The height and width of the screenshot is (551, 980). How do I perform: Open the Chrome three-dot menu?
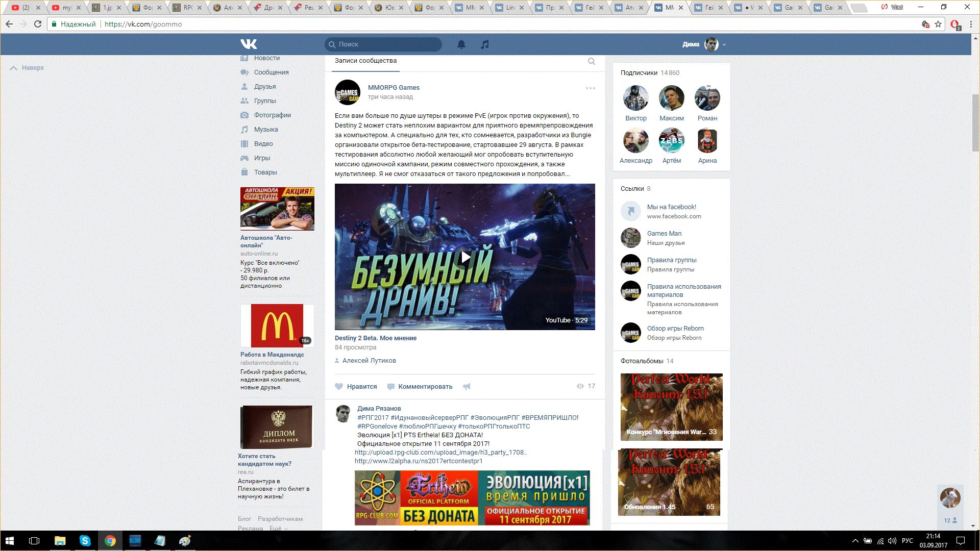click(x=971, y=24)
